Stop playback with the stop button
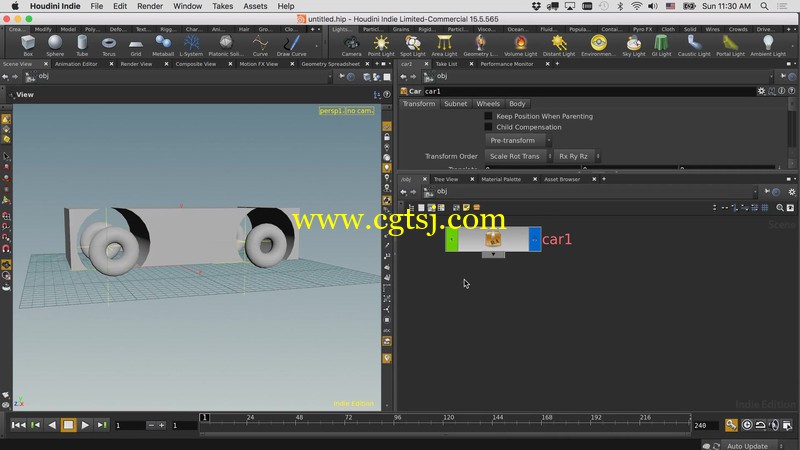 click(68, 425)
